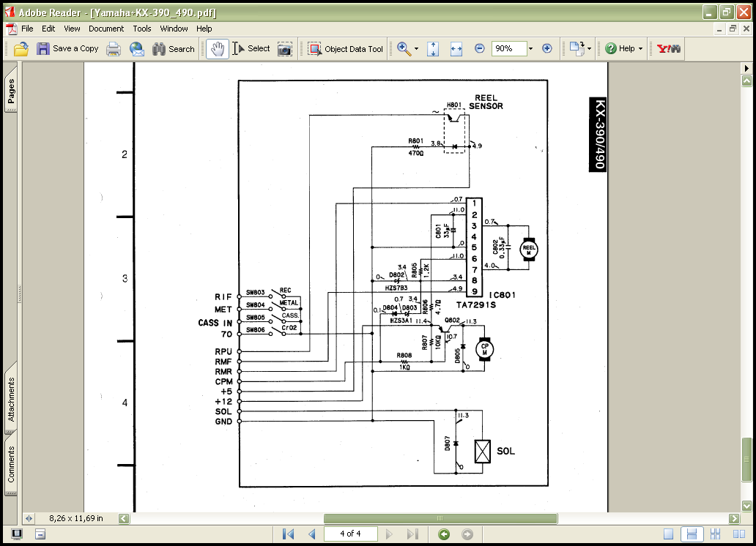Click the greyed Next Page arrow
The width and height of the screenshot is (756, 546).
pos(389,534)
